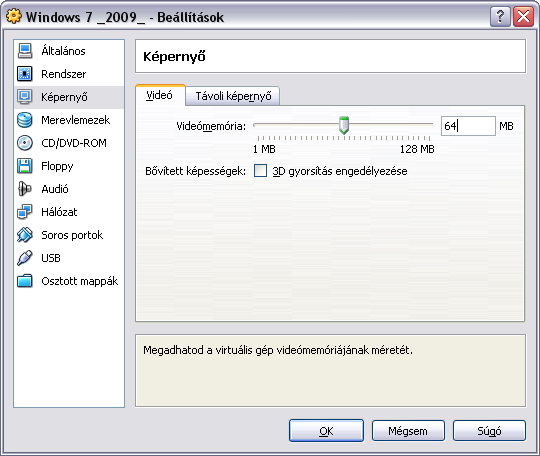
Task: Click the 1 MB minimum label
Action: (264, 149)
